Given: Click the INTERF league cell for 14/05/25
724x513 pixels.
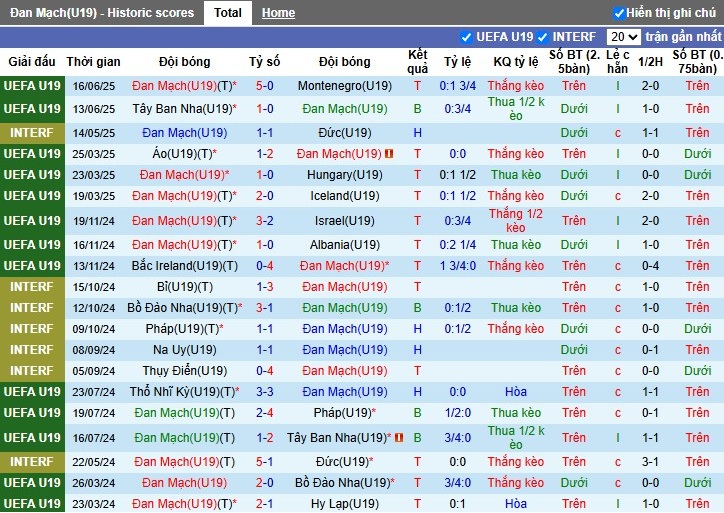Looking at the screenshot, I should pyautogui.click(x=32, y=133).
